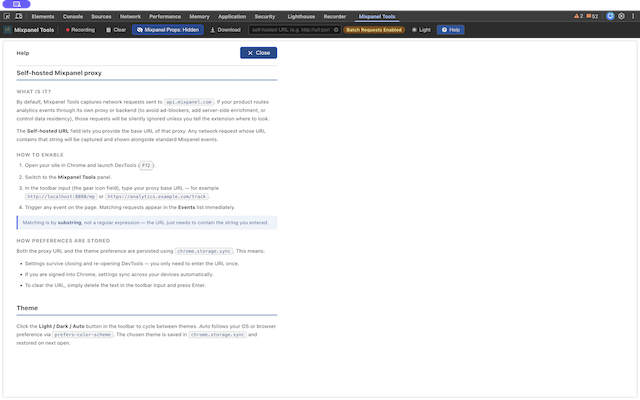Click the 'Help' panel title
640x400 pixels.
pyautogui.click(x=23, y=53)
